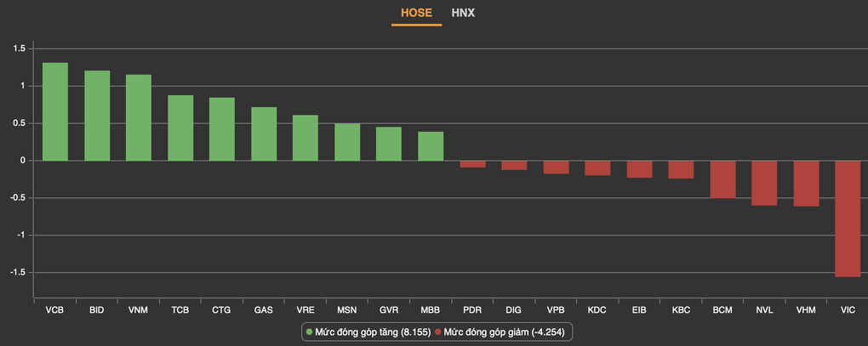Click the TCB bar in the chart
The width and height of the screenshot is (868, 346).
coord(180,128)
